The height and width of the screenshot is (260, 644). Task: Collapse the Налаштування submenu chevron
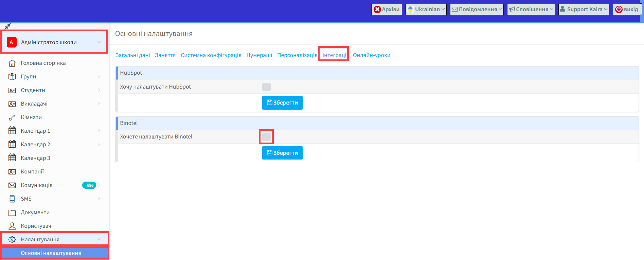point(99,240)
